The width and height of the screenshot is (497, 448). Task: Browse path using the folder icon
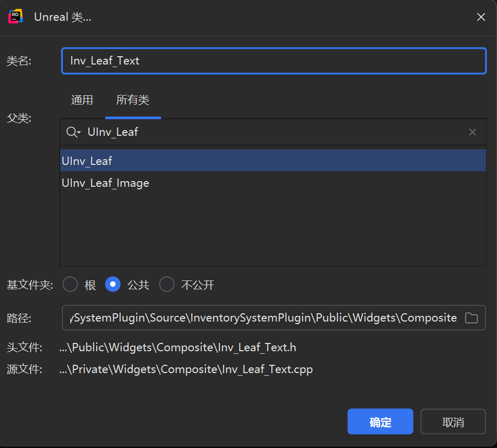472,317
